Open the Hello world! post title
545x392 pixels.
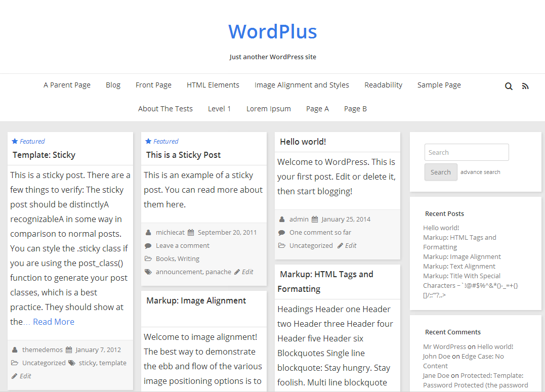303,142
